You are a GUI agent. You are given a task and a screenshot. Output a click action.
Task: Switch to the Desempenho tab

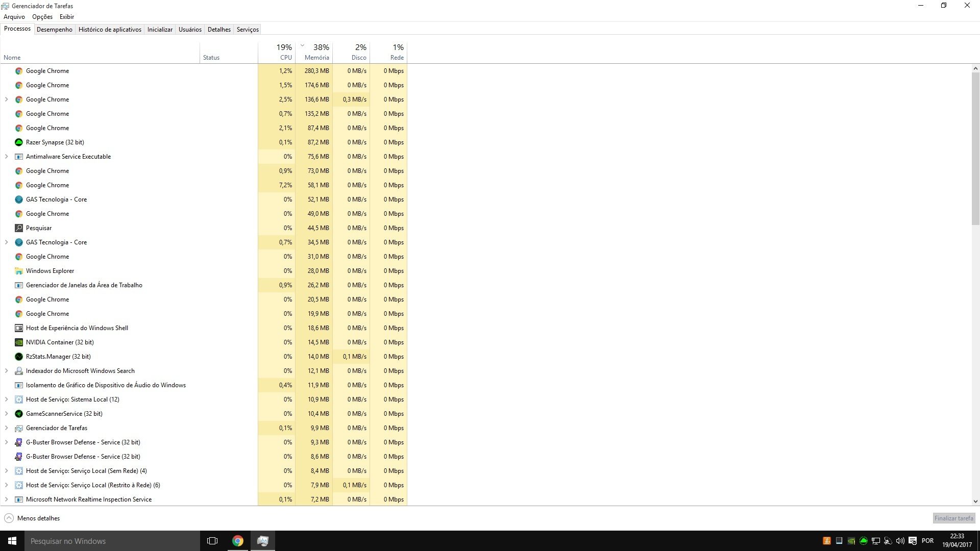click(55, 30)
